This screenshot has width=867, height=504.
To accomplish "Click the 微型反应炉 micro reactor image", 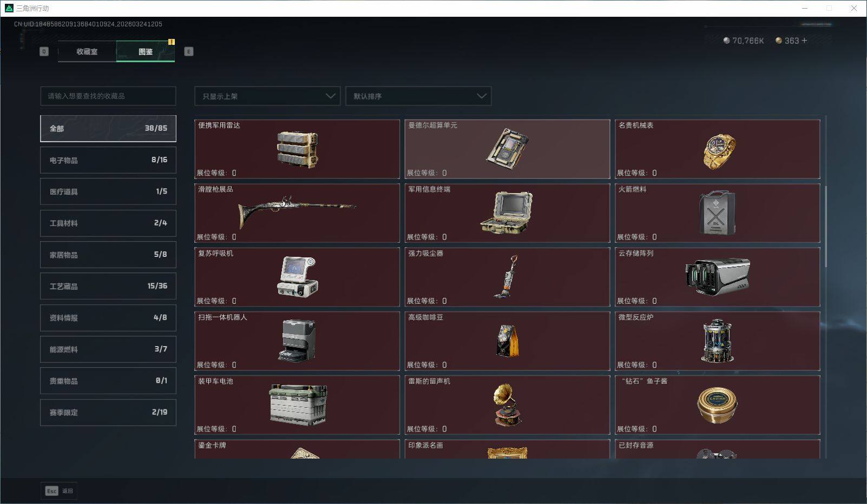I will point(718,340).
